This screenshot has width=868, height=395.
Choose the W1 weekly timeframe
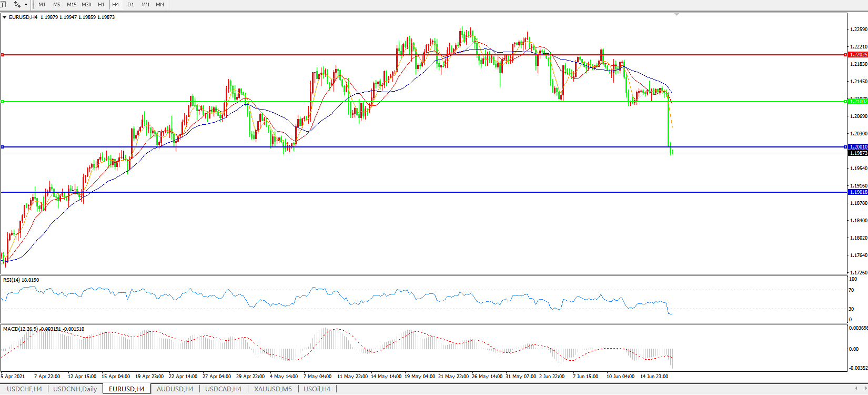pyautogui.click(x=146, y=4)
